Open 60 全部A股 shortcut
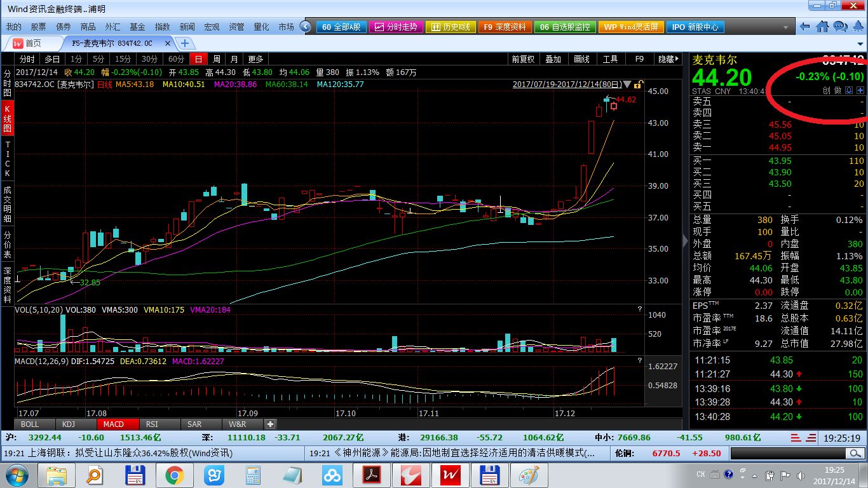The height and width of the screenshot is (488, 868). (x=341, y=27)
